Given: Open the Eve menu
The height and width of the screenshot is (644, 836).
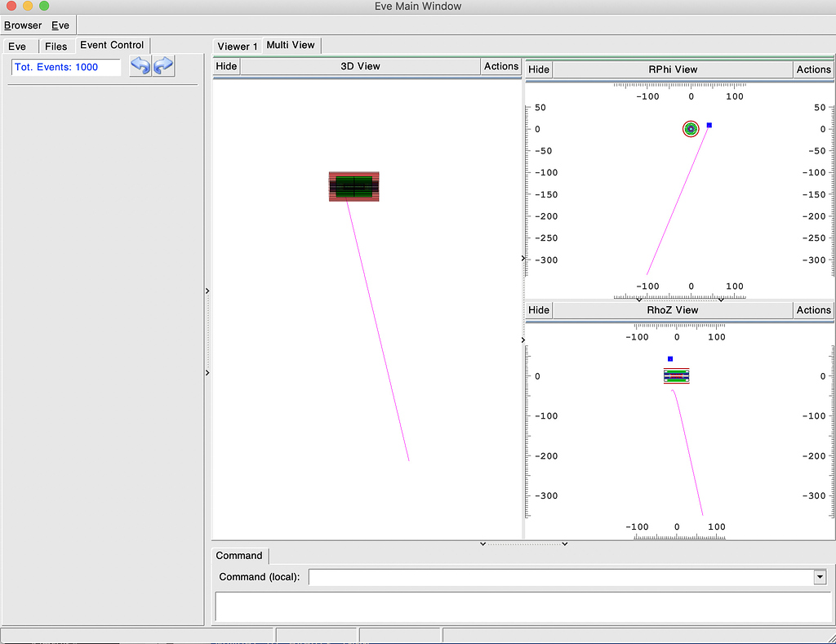Looking at the screenshot, I should click(x=60, y=25).
